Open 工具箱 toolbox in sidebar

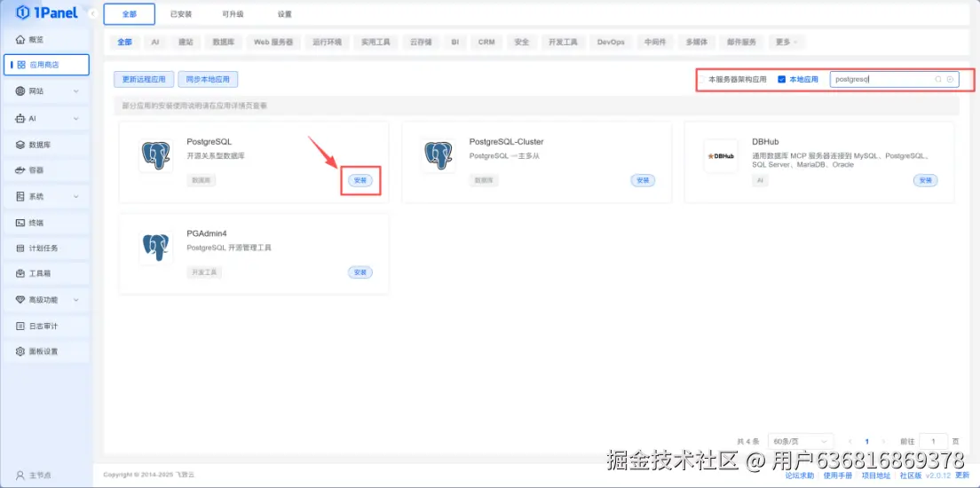(47, 273)
